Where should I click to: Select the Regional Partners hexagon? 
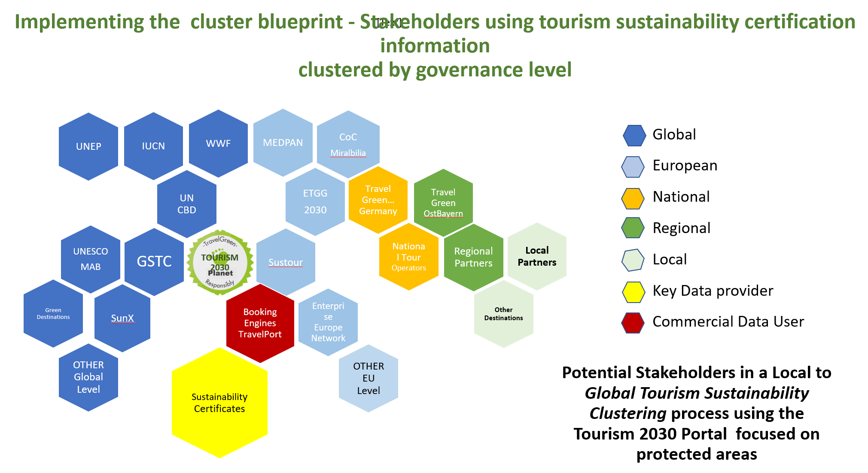473,258
